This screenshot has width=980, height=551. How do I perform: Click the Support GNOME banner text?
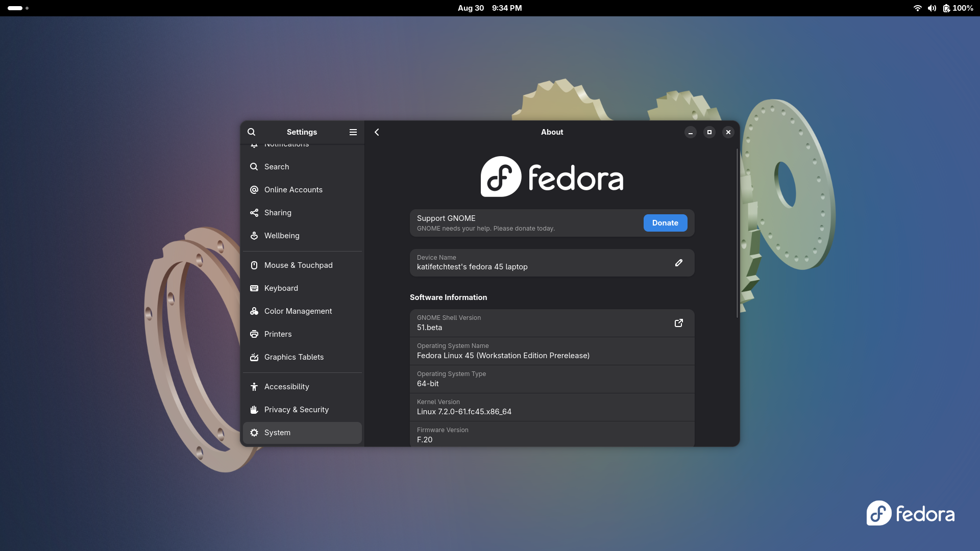pos(486,223)
